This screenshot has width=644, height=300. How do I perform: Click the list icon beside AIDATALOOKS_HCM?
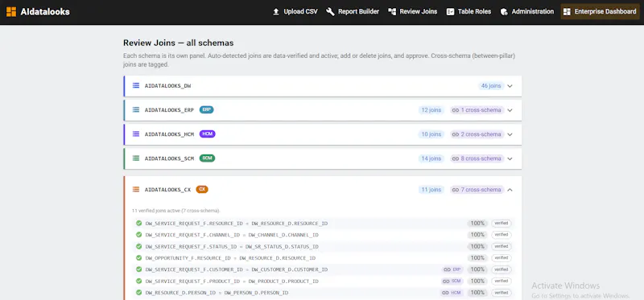coord(136,134)
